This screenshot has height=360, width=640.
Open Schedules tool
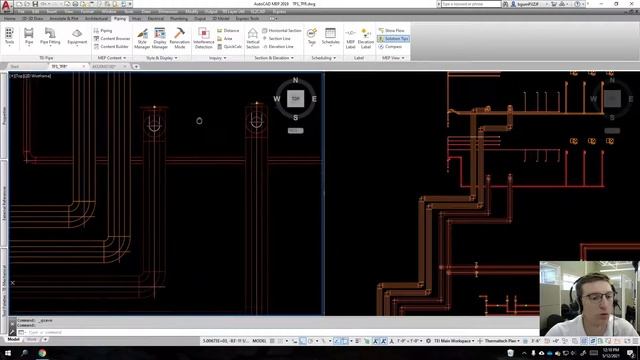(x=330, y=36)
